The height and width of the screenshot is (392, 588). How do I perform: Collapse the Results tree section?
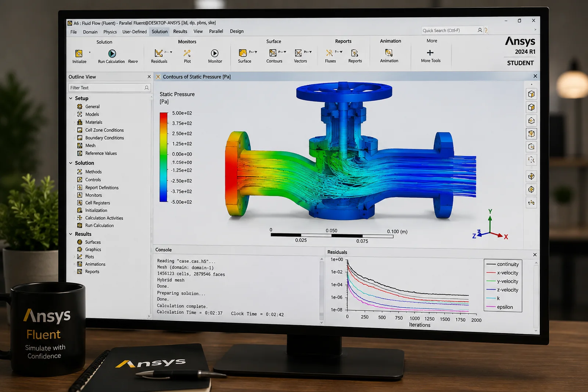(x=71, y=234)
